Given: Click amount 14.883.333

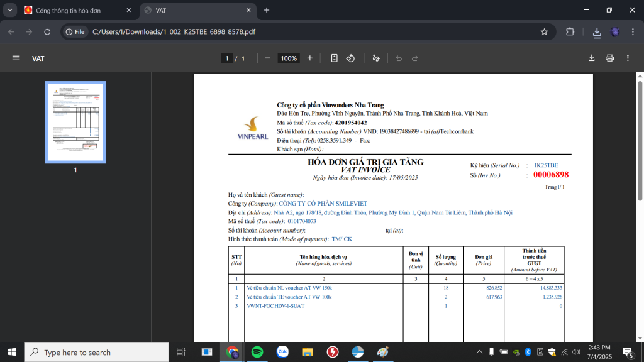Looking at the screenshot, I should point(551,288).
